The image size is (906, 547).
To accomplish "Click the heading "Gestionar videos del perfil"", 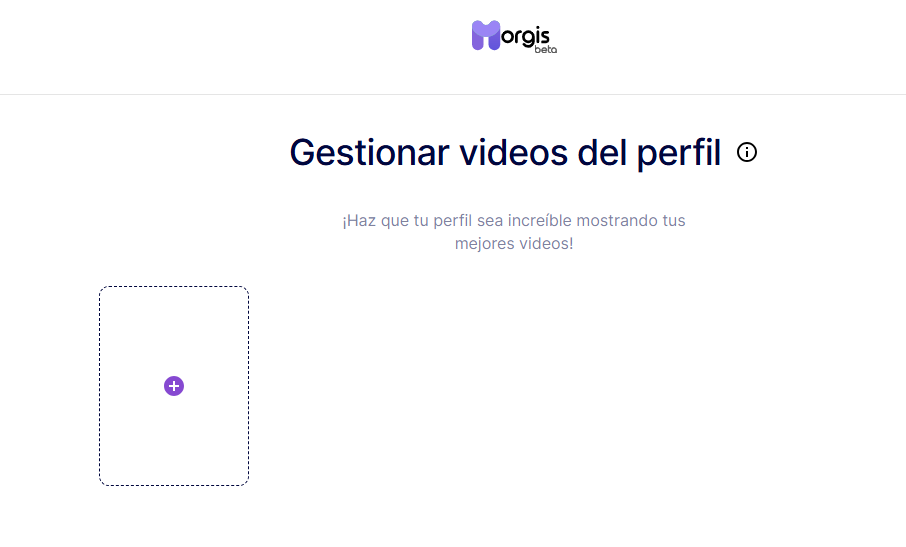I will coord(505,152).
